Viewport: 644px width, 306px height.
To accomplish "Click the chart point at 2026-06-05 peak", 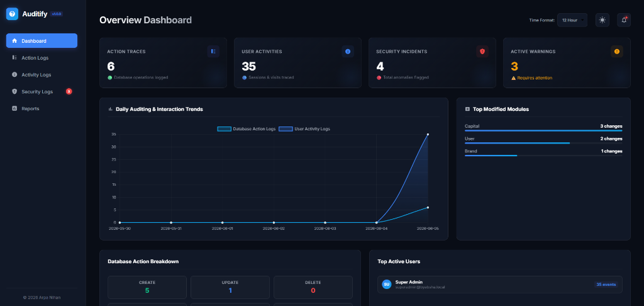I will [x=428, y=135].
